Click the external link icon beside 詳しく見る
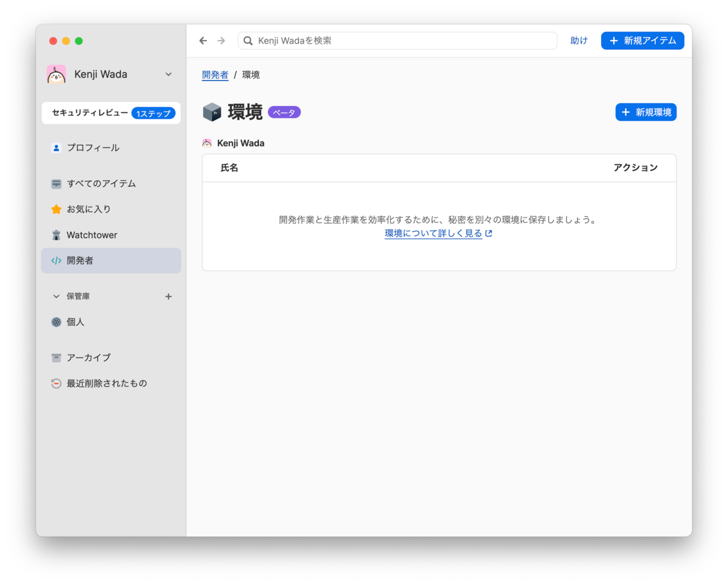The width and height of the screenshot is (728, 584). click(489, 233)
